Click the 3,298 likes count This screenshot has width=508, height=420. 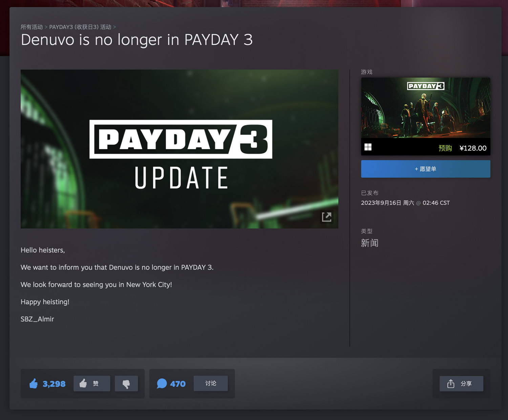(x=54, y=384)
